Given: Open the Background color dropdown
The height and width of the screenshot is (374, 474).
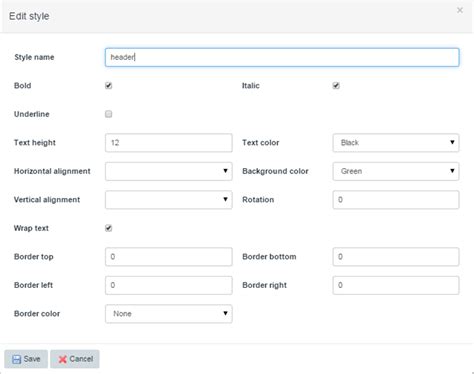Looking at the screenshot, I should (x=396, y=171).
